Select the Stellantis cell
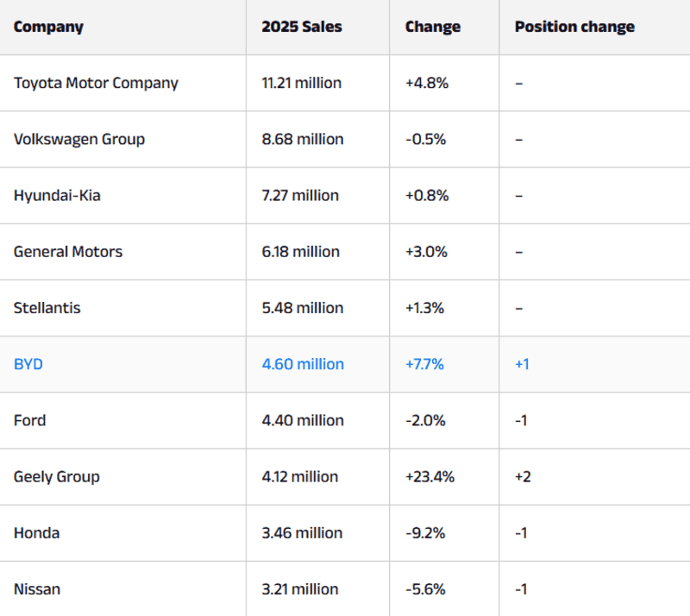 [47, 308]
